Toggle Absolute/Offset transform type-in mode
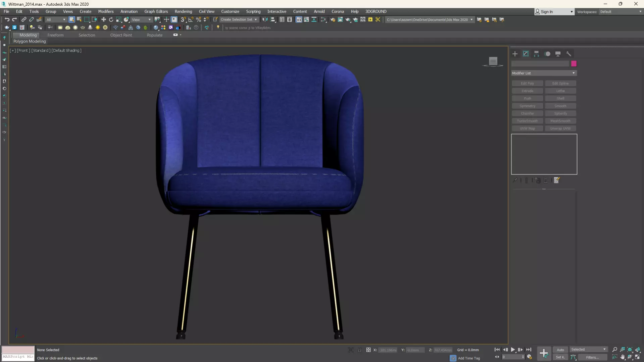This screenshot has width=644, height=362. (368, 350)
